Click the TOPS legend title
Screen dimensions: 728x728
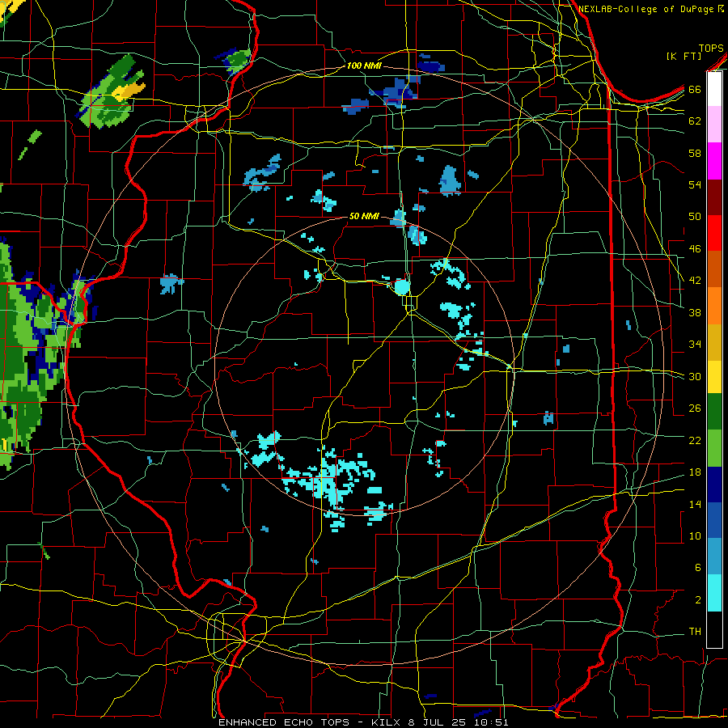point(711,48)
